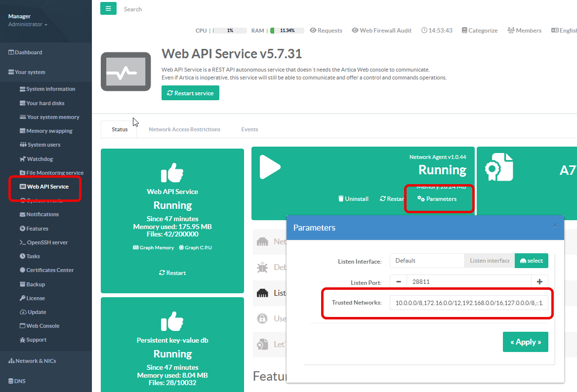Decrease Listen Port with minus button
This screenshot has width=577, height=392.
coord(398,282)
